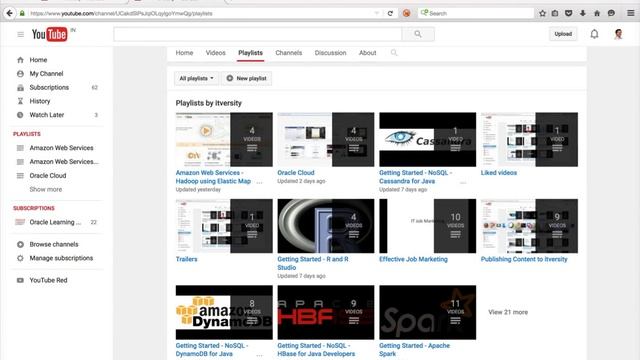Click the Upload button
This screenshot has width=640, height=360.
pos(563,34)
